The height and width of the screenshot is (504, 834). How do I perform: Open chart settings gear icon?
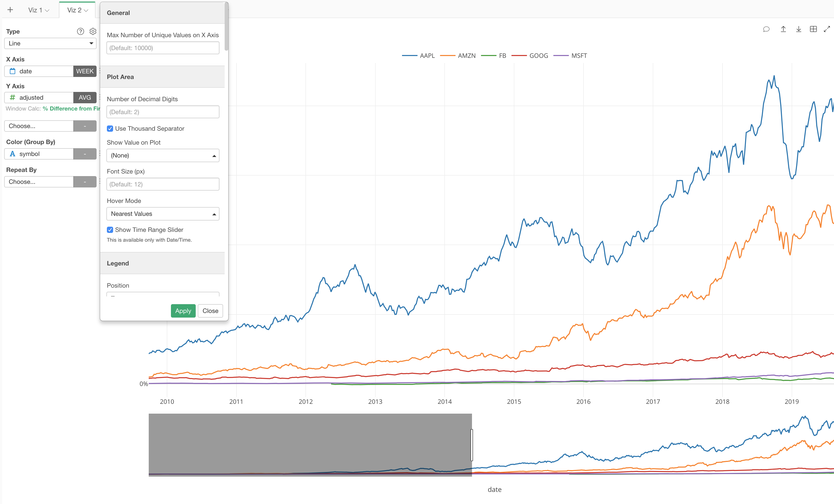coord(93,31)
